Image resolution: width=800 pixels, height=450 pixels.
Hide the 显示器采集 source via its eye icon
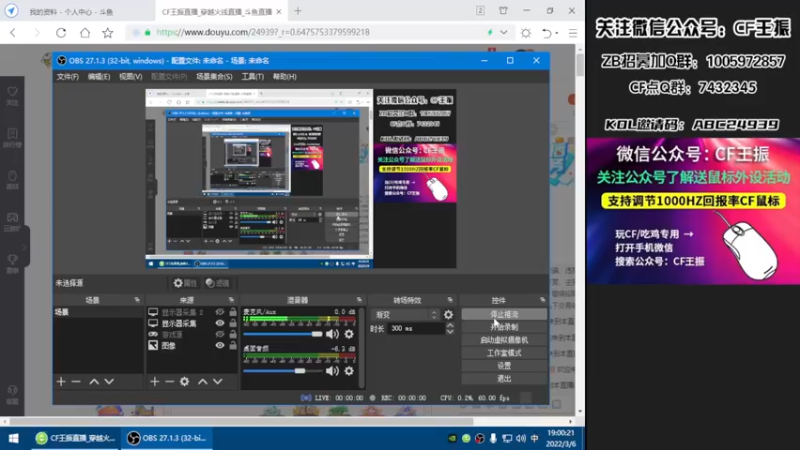coord(220,323)
